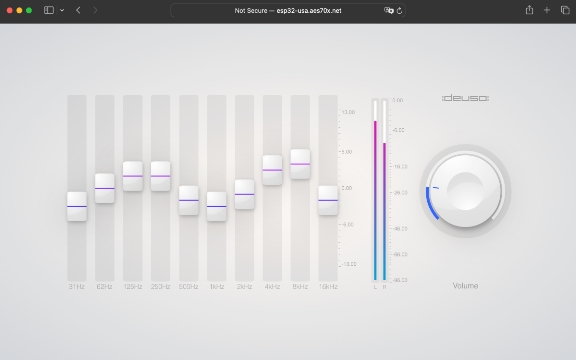Viewport: 576px width, 360px height.
Task: Click the 31Hz equalizer slider handle
Action: pyautogui.click(x=77, y=206)
